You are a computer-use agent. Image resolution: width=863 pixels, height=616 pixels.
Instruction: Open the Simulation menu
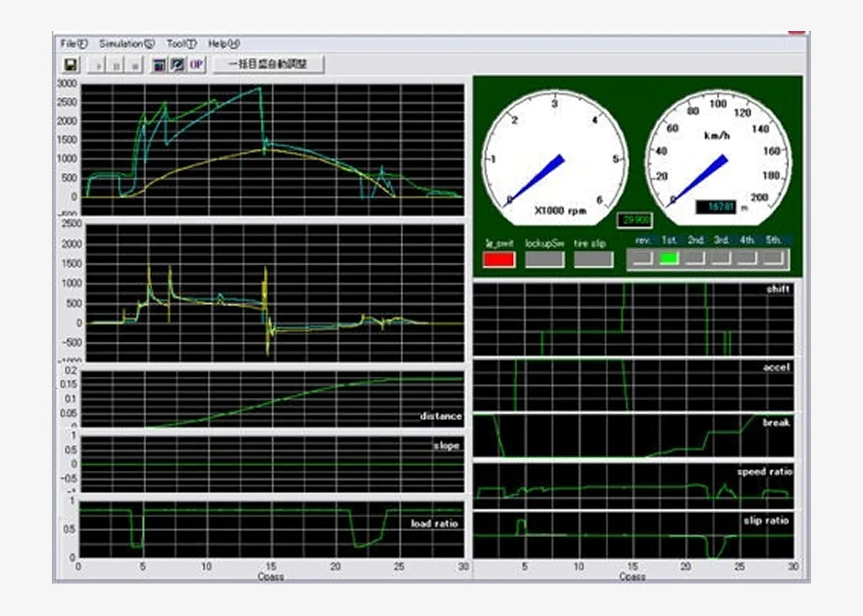(126, 44)
